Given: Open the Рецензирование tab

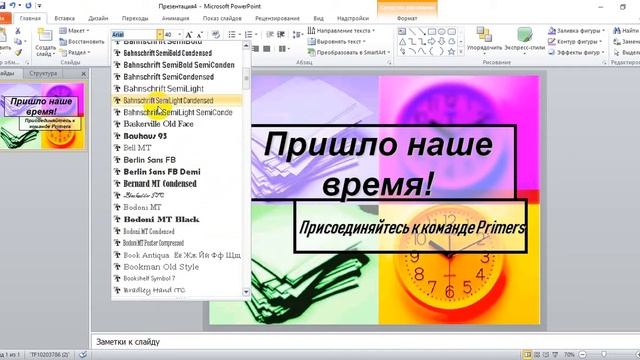Looking at the screenshot, I should click(277, 18).
